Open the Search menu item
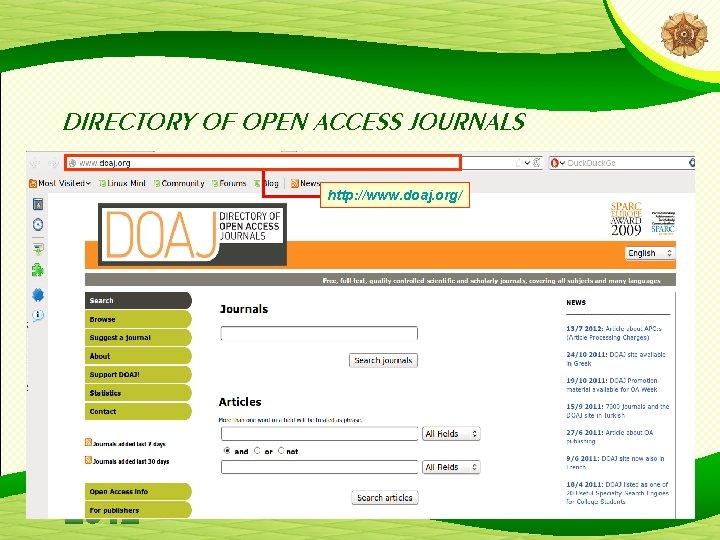 click(138, 300)
